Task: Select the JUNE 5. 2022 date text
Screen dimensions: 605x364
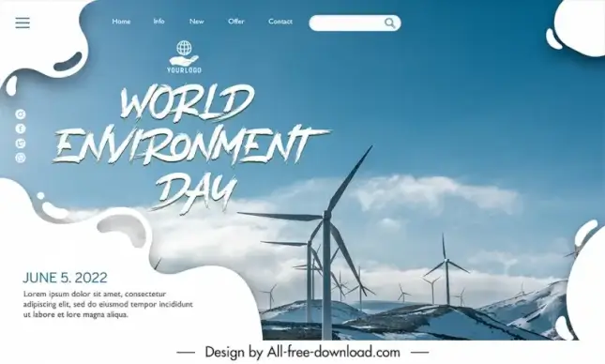Action: coord(66,278)
